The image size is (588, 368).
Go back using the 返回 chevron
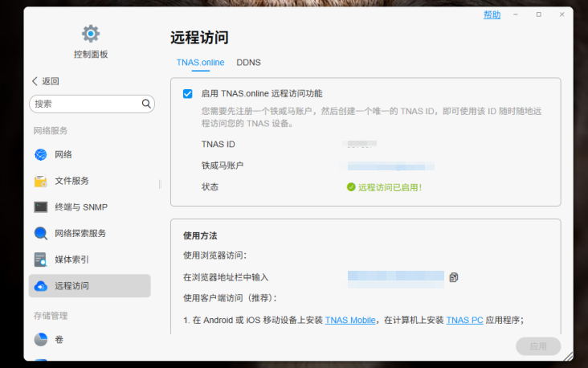click(x=35, y=81)
